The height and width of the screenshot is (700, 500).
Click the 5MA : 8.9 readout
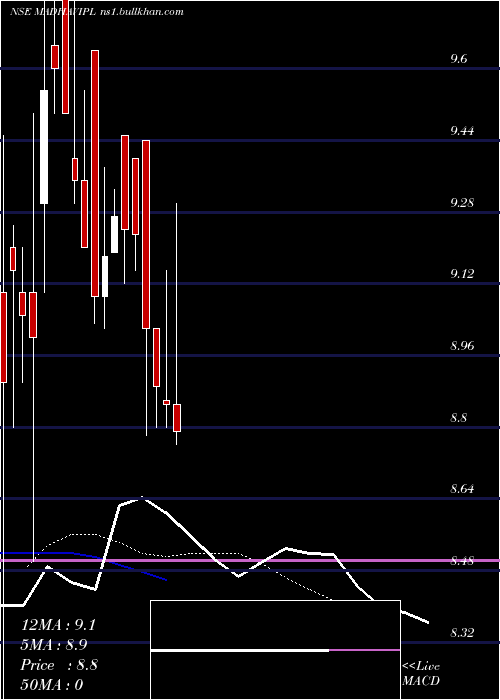(x=54, y=645)
